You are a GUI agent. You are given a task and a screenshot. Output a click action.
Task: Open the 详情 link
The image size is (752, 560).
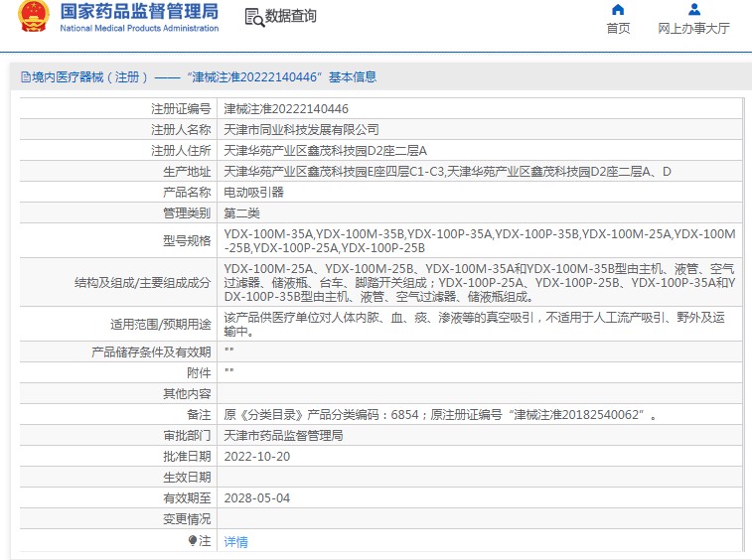(236, 542)
